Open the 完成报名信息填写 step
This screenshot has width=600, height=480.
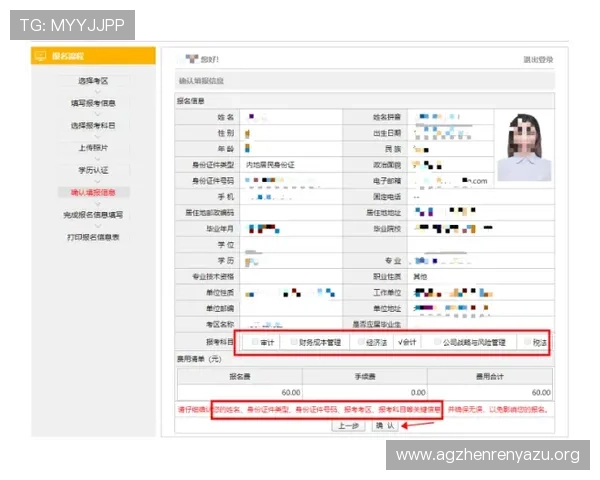pyautogui.click(x=93, y=215)
